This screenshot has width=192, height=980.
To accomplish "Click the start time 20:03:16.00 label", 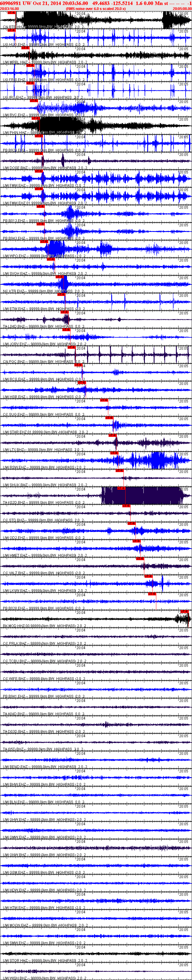I will (9, 9).
